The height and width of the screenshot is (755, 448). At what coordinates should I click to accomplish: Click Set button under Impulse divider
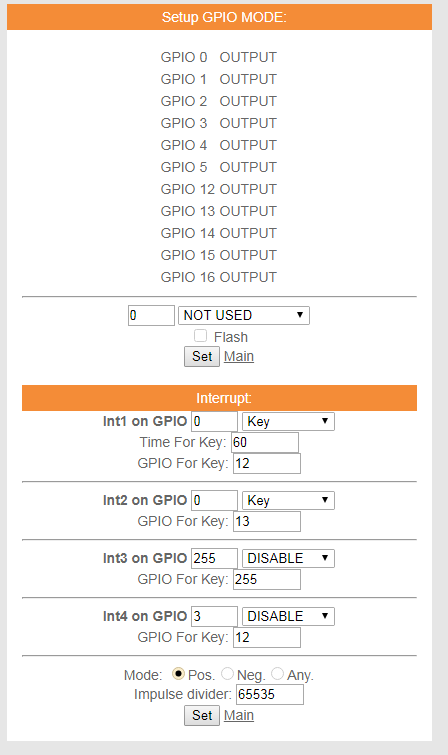202,715
